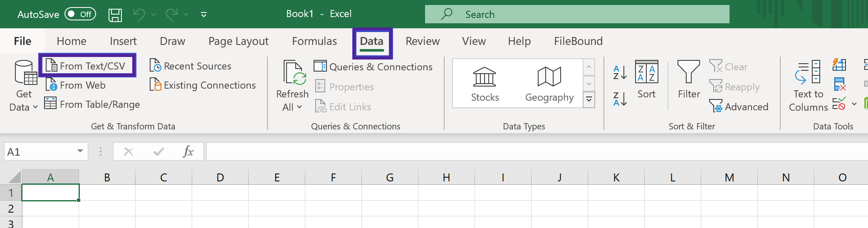Click into the Search box
The height and width of the screenshot is (228, 868).
(577, 14)
